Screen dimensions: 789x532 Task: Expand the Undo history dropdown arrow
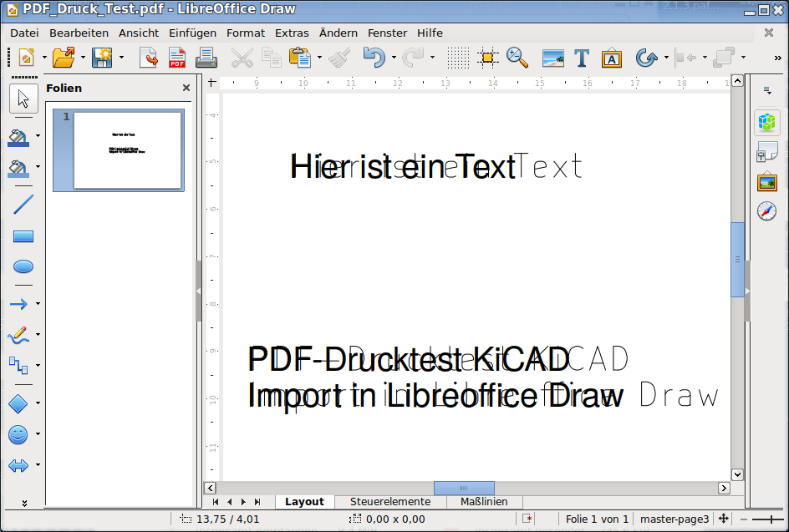(x=394, y=58)
